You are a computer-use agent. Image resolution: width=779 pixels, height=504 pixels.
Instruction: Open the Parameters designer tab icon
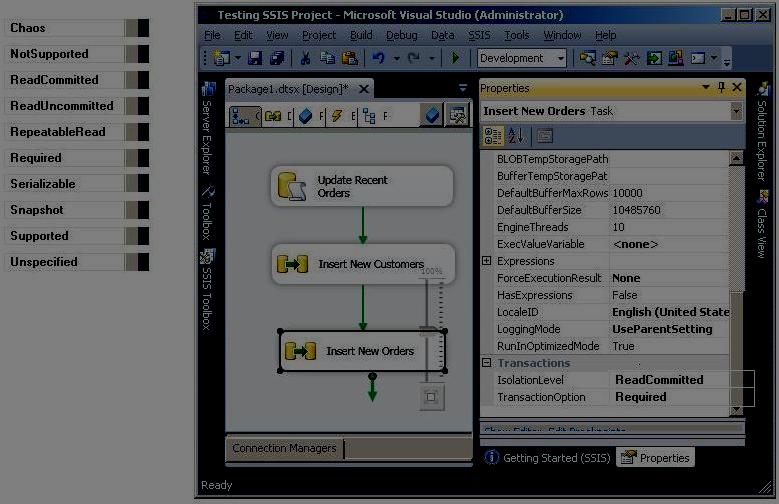tap(306, 116)
